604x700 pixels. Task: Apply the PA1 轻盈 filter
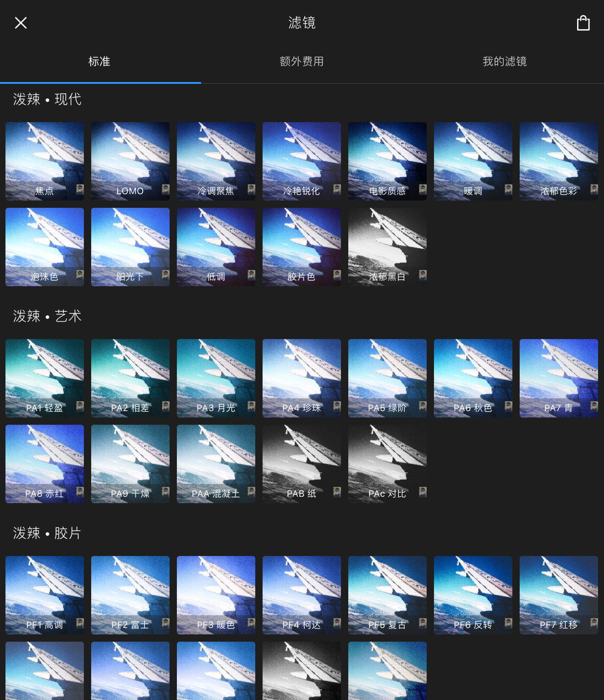[45, 378]
